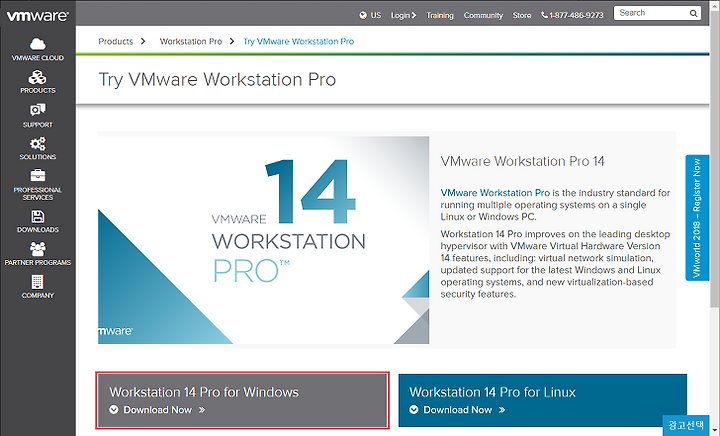Click the chevron after Workstation Pro breadcrumb
720x436 pixels.
(232, 41)
